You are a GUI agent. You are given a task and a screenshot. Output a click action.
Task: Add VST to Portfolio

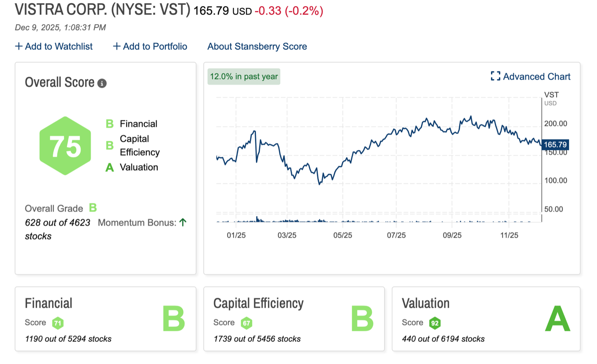pos(150,46)
